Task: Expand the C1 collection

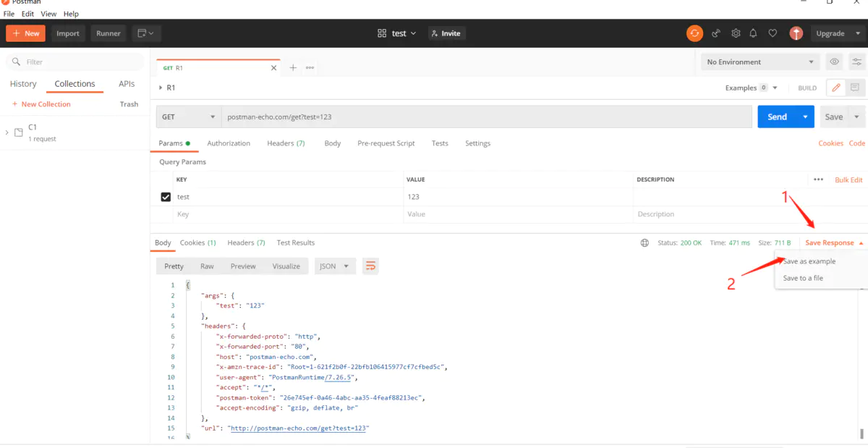Action: click(x=7, y=132)
